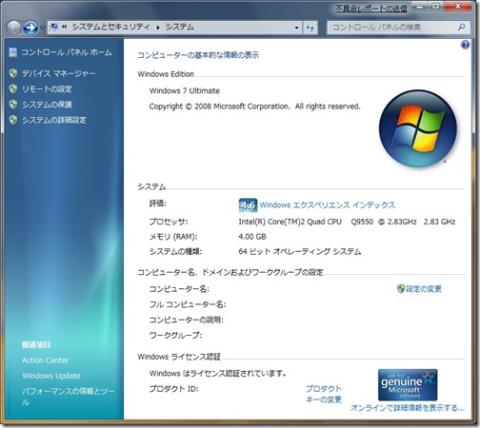The width and height of the screenshot is (480, 428).
Task: Click the Back navigation arrow button
Action: point(14,28)
